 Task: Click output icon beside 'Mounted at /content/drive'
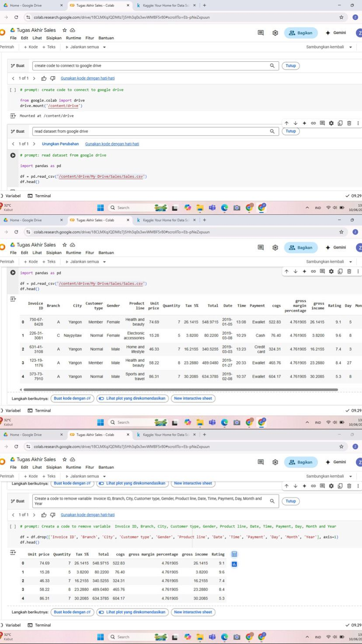13,116
